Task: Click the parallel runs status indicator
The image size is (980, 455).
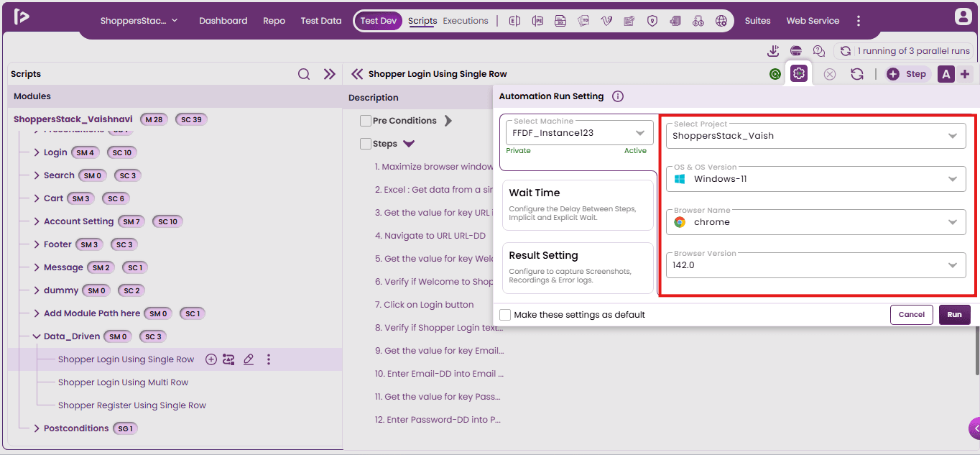Action: click(x=906, y=51)
